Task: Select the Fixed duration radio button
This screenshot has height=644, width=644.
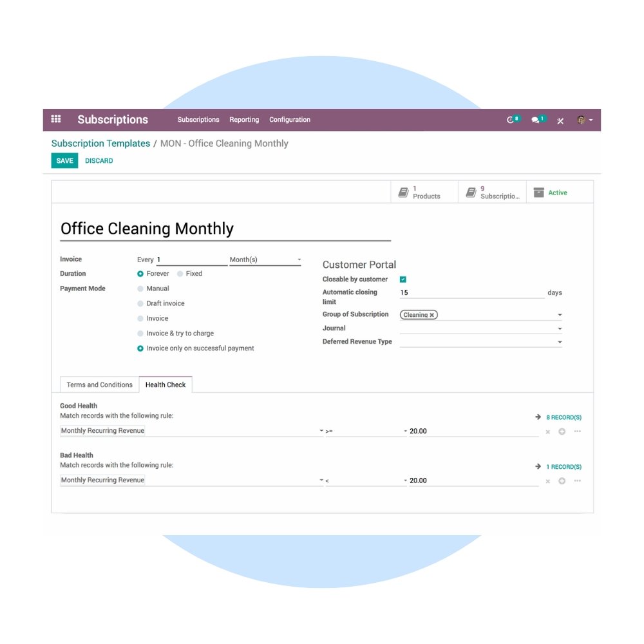Action: coord(180,273)
